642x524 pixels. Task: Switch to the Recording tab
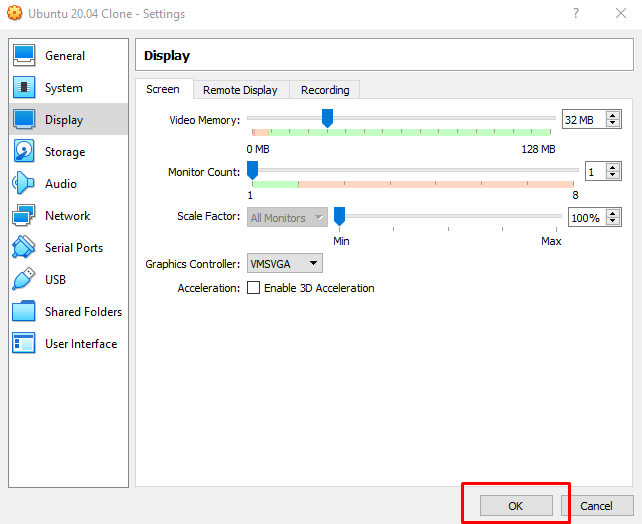click(325, 90)
